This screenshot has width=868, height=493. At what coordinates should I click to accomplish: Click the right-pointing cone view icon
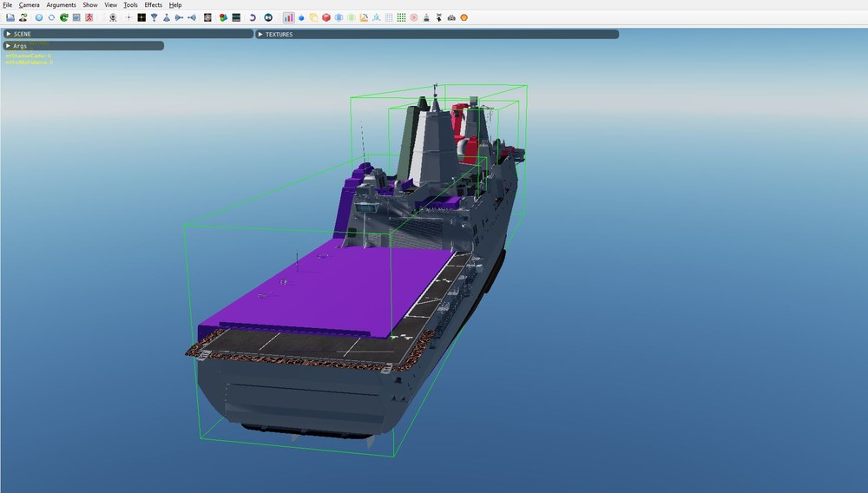click(x=179, y=17)
